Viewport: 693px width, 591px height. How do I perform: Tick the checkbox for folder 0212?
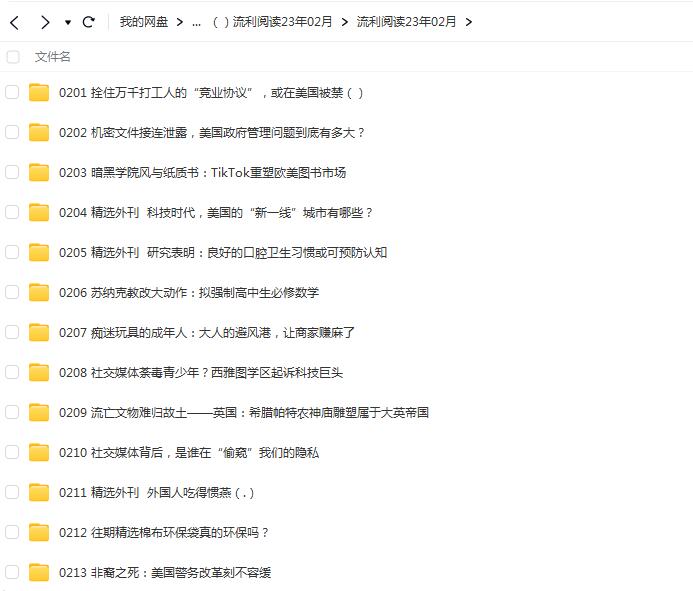tap(12, 532)
